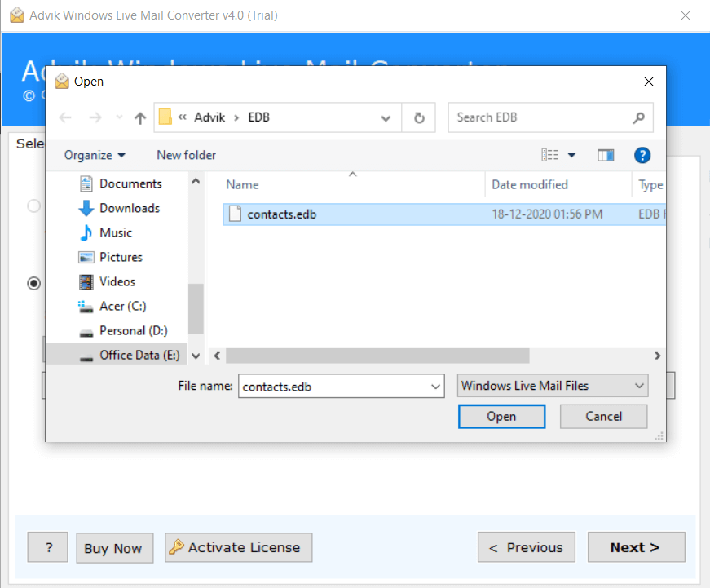
Task: Select the Videos folder icon
Action: click(86, 282)
